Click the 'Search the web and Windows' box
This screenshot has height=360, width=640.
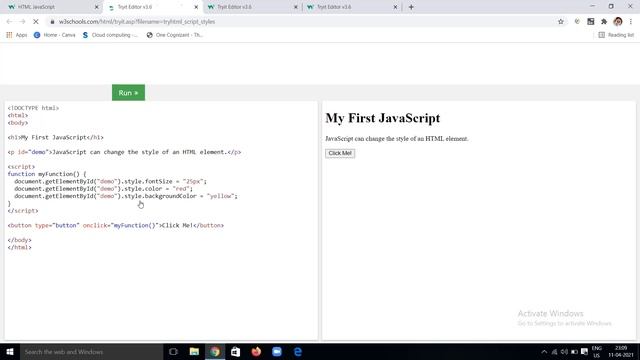coord(91,351)
